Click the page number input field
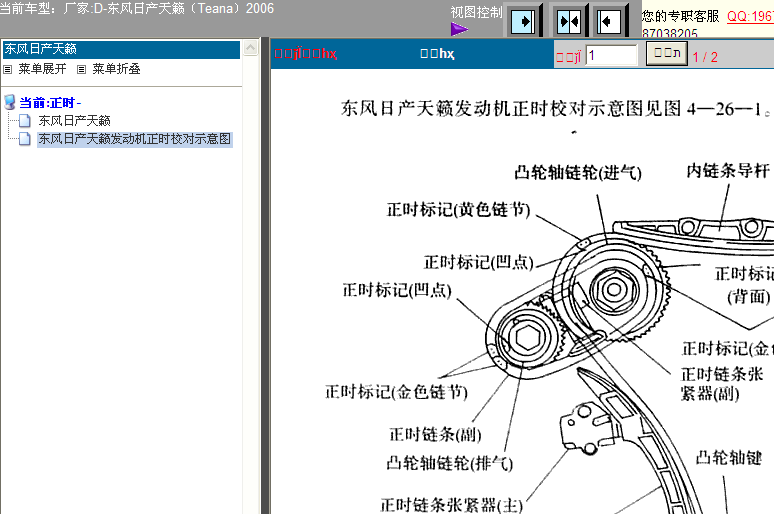This screenshot has height=514, width=774. pyautogui.click(x=612, y=55)
